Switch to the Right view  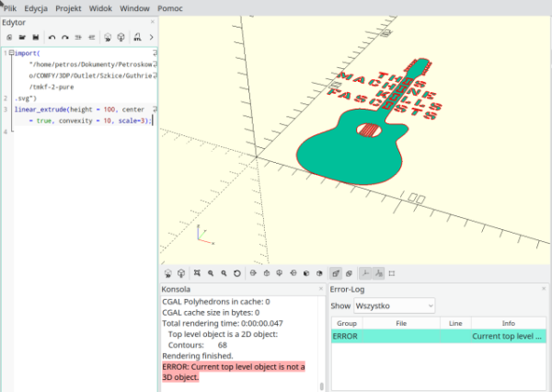coord(253,273)
